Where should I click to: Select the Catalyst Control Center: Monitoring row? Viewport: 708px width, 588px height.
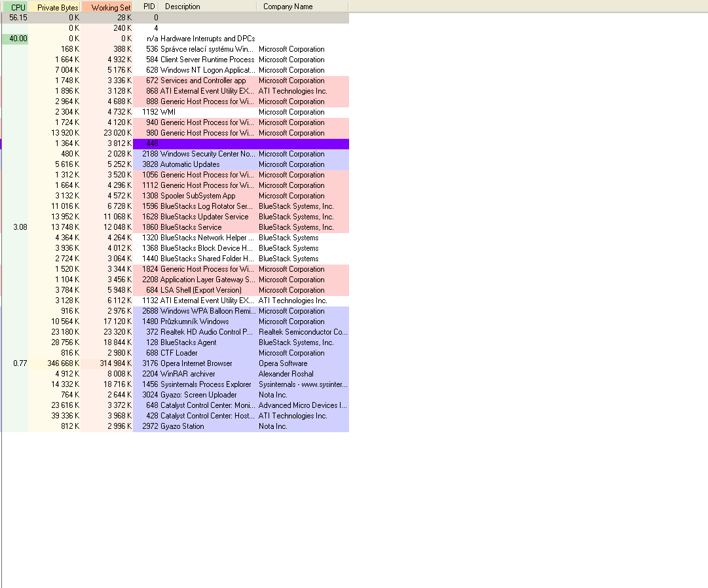[x=175, y=405]
